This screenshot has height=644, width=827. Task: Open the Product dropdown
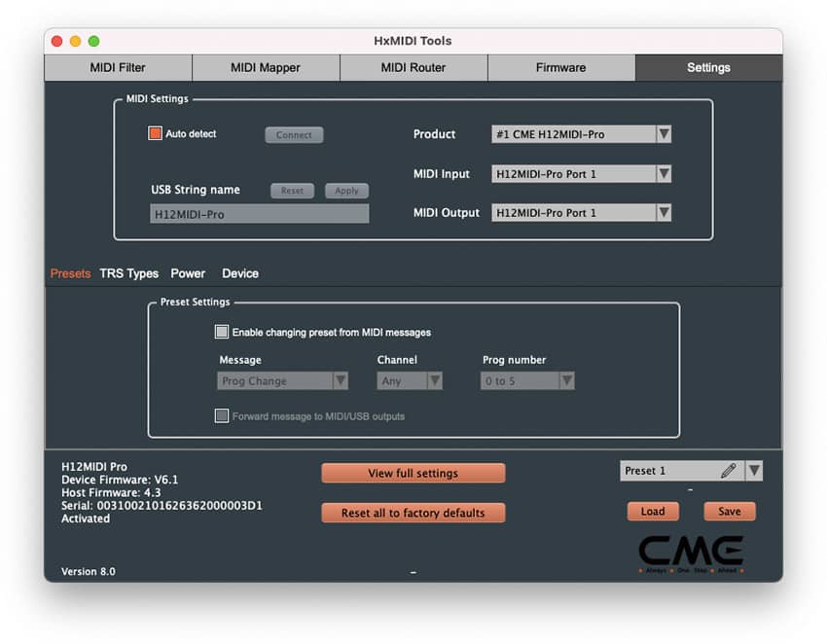tap(662, 134)
